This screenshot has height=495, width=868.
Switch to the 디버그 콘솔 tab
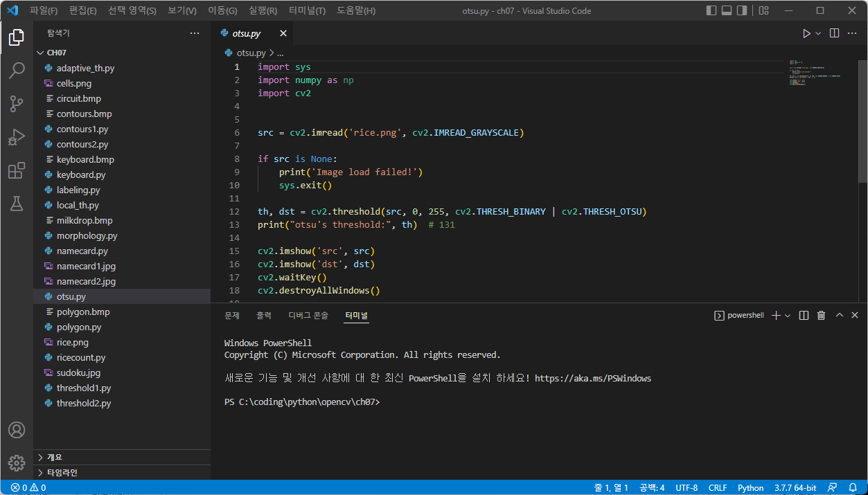click(308, 315)
